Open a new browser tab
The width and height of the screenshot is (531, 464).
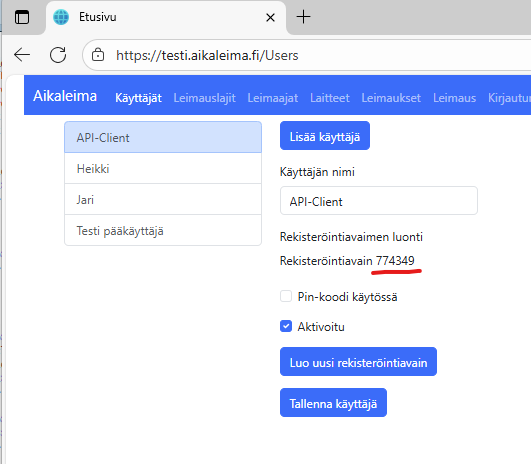(x=303, y=17)
